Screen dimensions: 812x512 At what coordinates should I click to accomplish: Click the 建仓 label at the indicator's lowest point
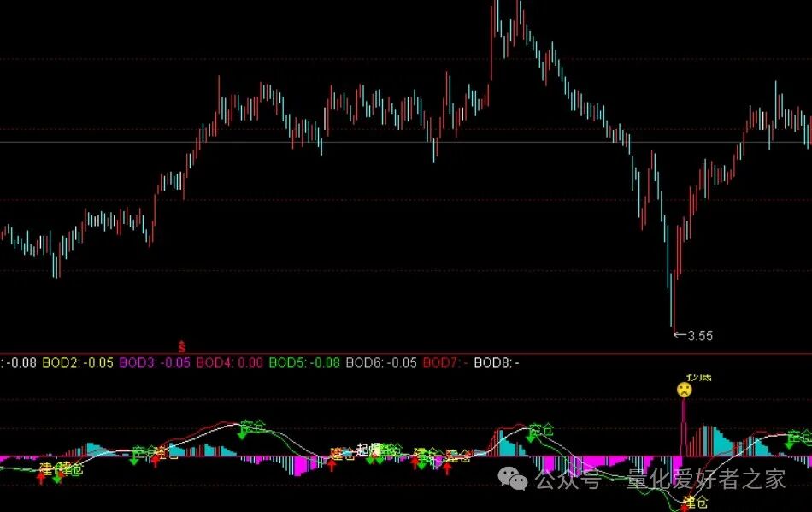(696, 502)
